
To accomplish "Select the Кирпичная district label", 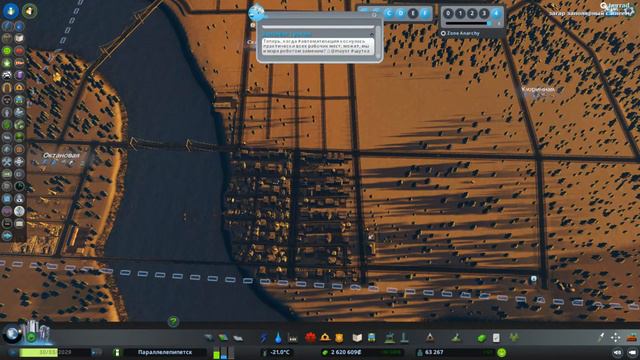I will coord(538,89).
